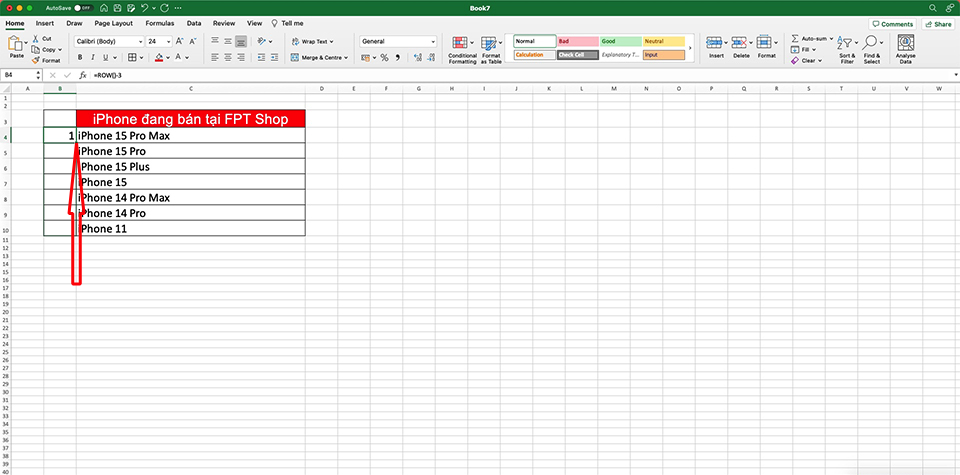Click the Cut scissors button
The height and width of the screenshot is (475, 960).
(42, 39)
